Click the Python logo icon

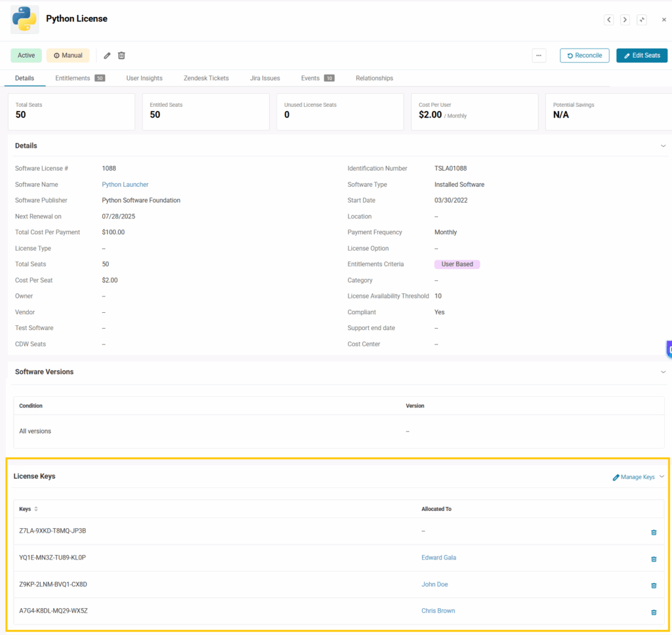click(25, 19)
